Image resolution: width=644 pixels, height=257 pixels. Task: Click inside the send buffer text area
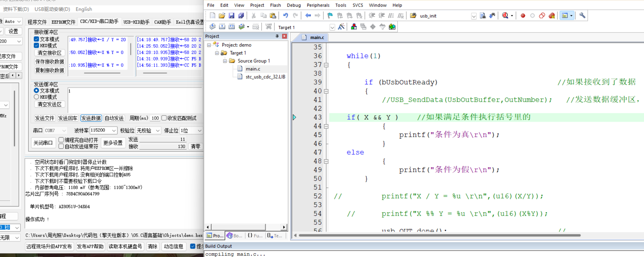(x=135, y=100)
